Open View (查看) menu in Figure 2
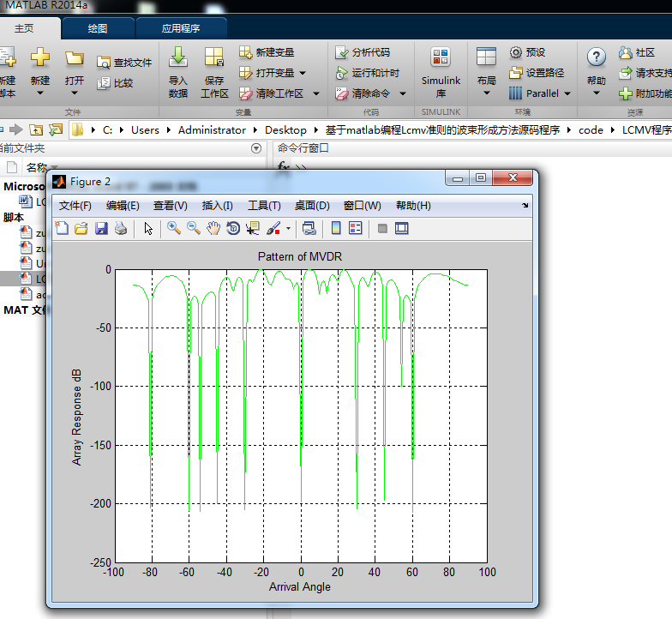 click(170, 206)
